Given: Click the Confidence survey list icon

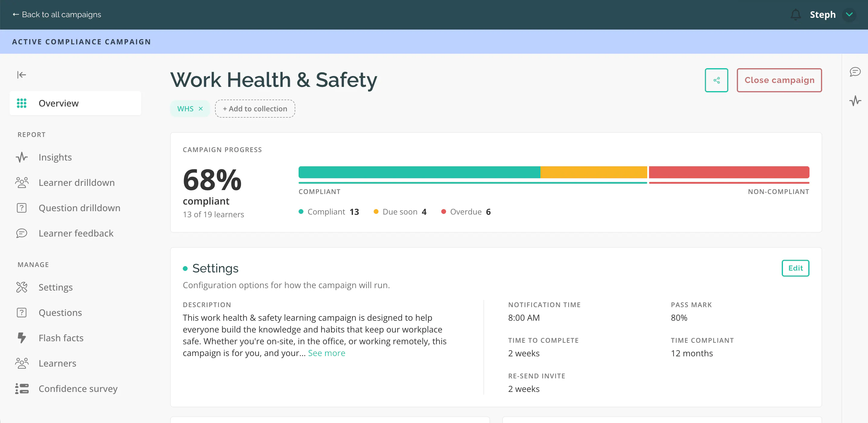Looking at the screenshot, I should pos(22,388).
